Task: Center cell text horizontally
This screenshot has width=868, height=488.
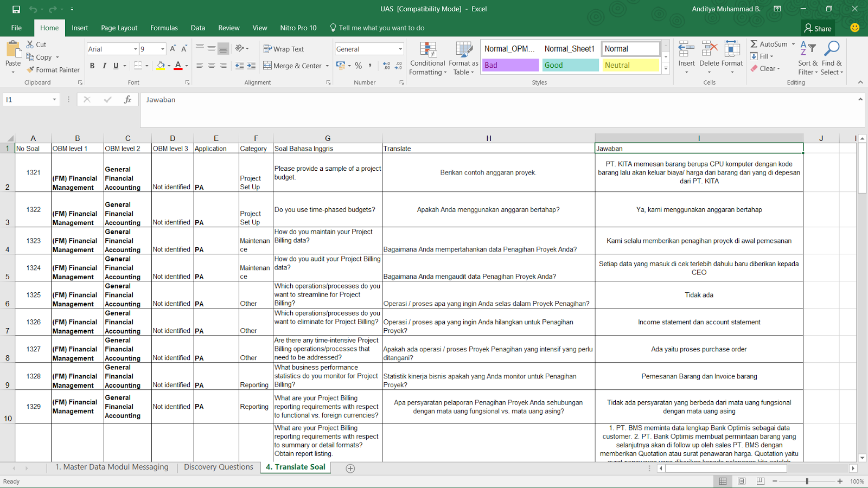Action: [x=212, y=66]
